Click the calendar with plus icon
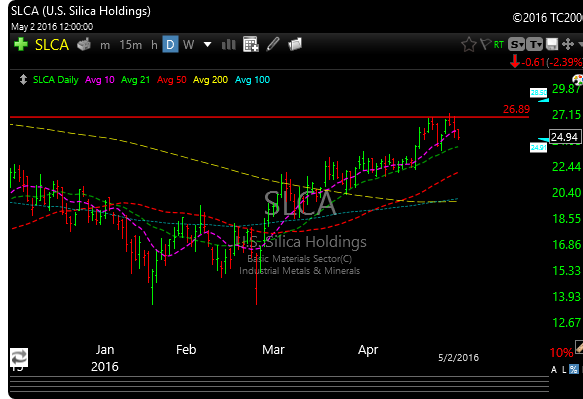Image resolution: width=583 pixels, height=399 pixels. tap(251, 45)
